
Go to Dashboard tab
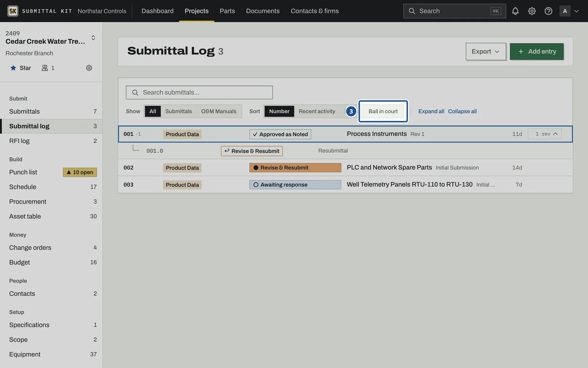coord(157,11)
